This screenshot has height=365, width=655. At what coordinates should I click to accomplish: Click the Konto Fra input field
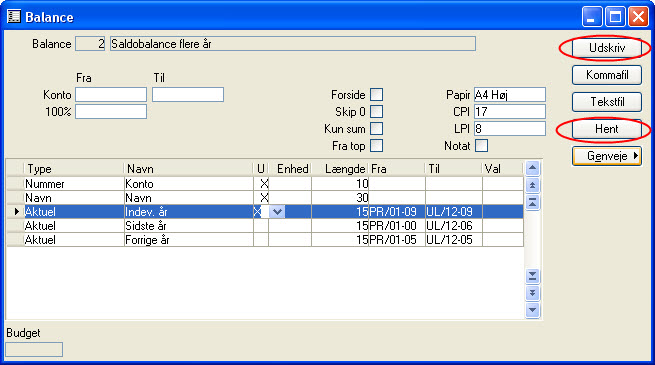pyautogui.click(x=111, y=95)
